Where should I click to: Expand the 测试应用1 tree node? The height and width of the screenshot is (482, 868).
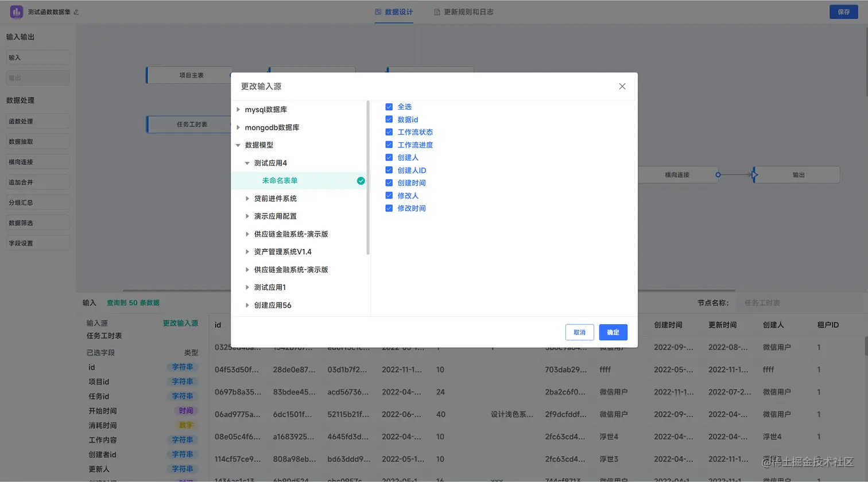pos(247,287)
